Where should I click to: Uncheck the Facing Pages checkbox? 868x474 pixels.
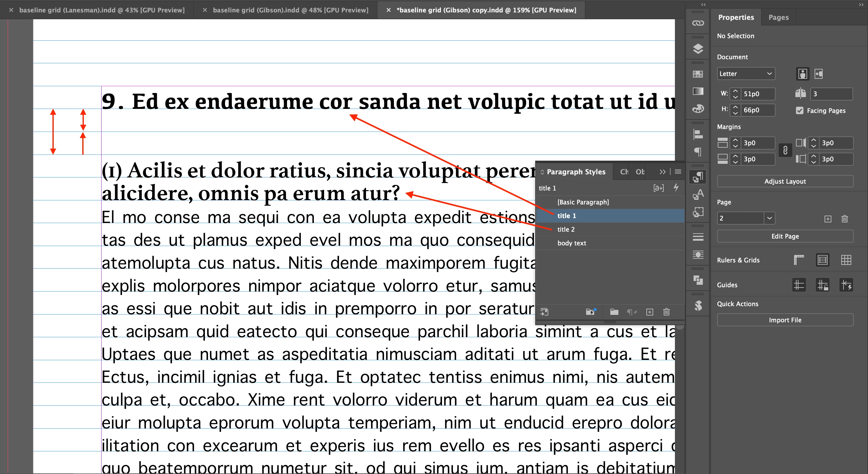799,110
